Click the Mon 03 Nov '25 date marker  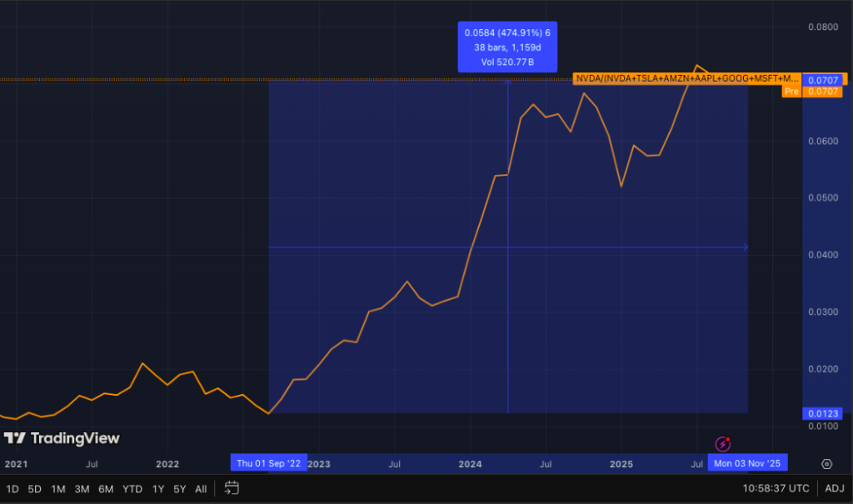click(746, 463)
